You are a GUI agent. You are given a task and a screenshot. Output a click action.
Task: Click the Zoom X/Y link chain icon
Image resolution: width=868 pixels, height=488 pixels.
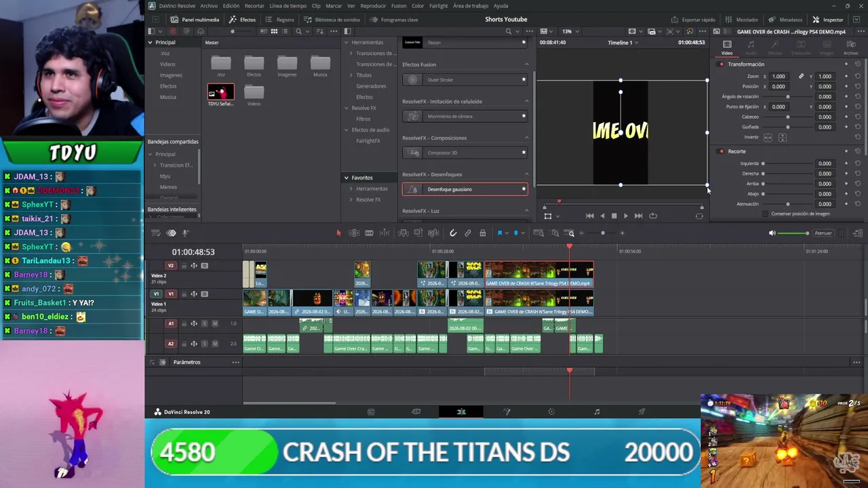tap(801, 77)
